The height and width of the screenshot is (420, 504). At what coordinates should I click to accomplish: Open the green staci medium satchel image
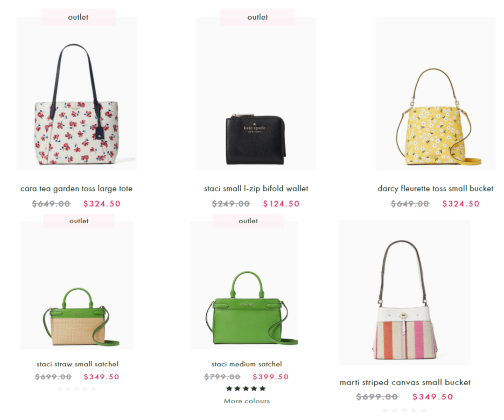pyautogui.click(x=244, y=285)
